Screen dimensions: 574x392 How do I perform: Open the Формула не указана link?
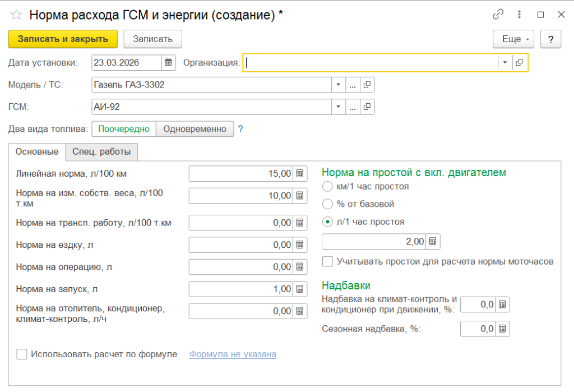pyautogui.click(x=233, y=354)
